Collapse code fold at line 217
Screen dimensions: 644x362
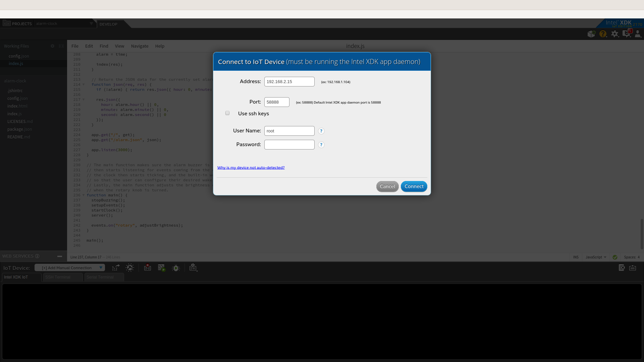coord(84,100)
